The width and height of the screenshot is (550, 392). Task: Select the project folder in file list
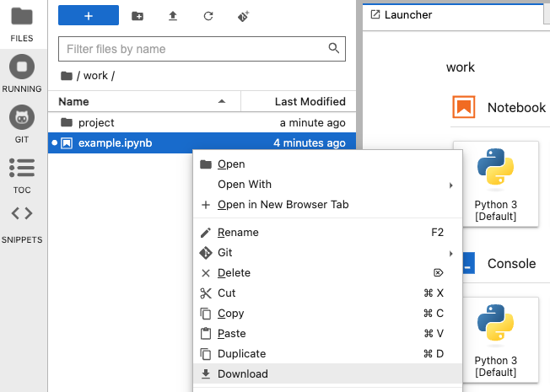coord(202,123)
